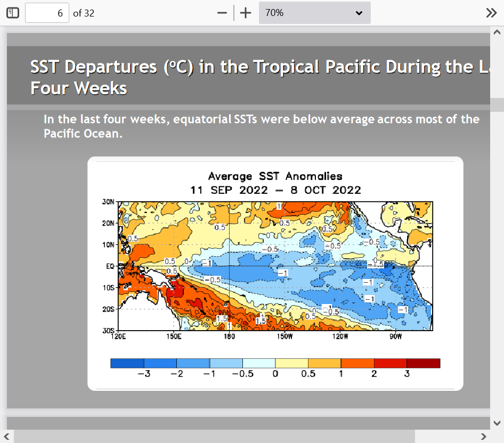The width and height of the screenshot is (504, 443).
Task: Click the '180' longitude axis label
Action: (229, 337)
